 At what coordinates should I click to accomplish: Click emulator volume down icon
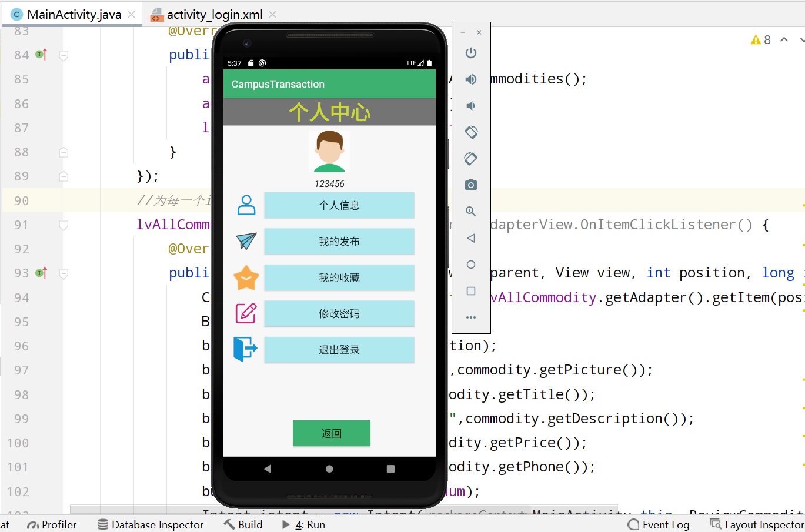tap(471, 106)
